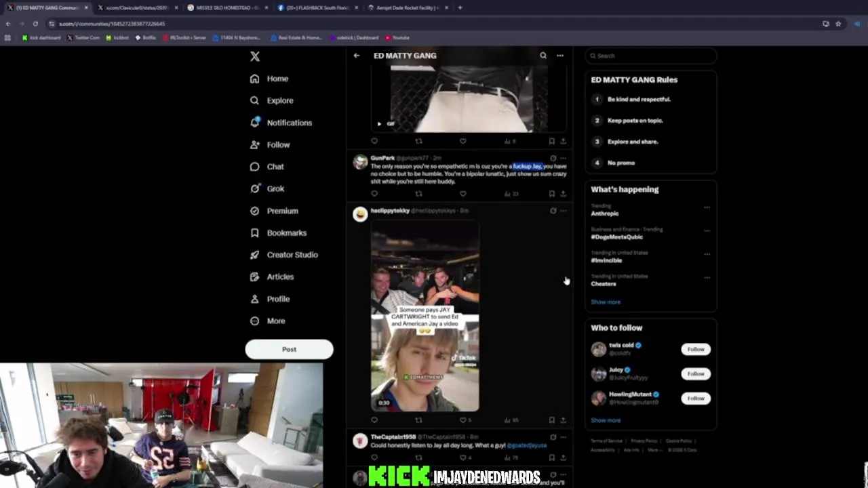
Task: Open GunPark's profile avatar
Action: (x=360, y=161)
